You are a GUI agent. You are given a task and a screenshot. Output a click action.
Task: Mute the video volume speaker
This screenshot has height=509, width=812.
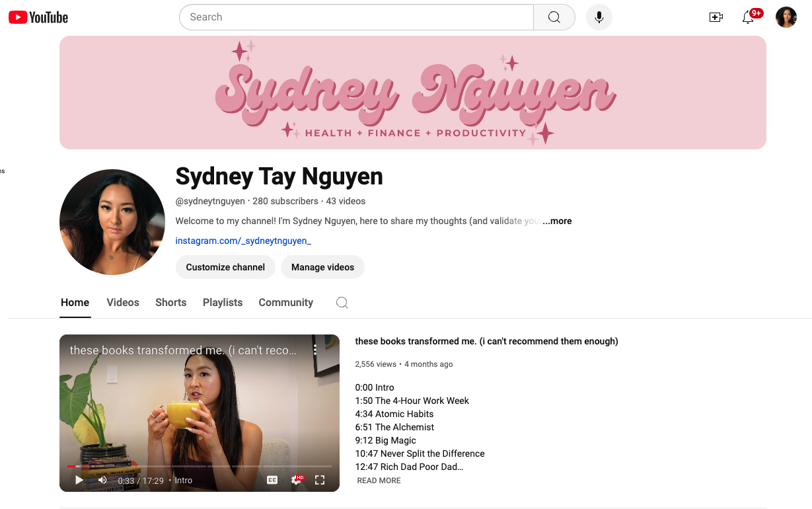pyautogui.click(x=102, y=481)
